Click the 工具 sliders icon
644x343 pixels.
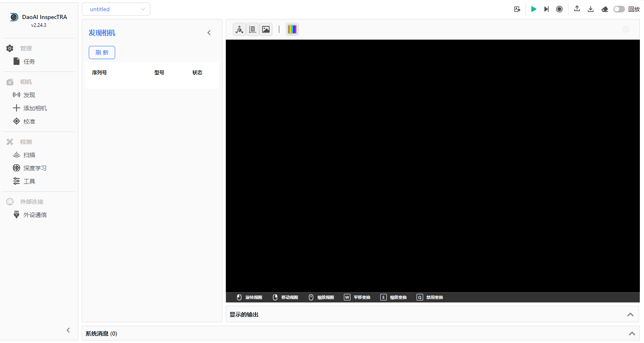(x=17, y=181)
